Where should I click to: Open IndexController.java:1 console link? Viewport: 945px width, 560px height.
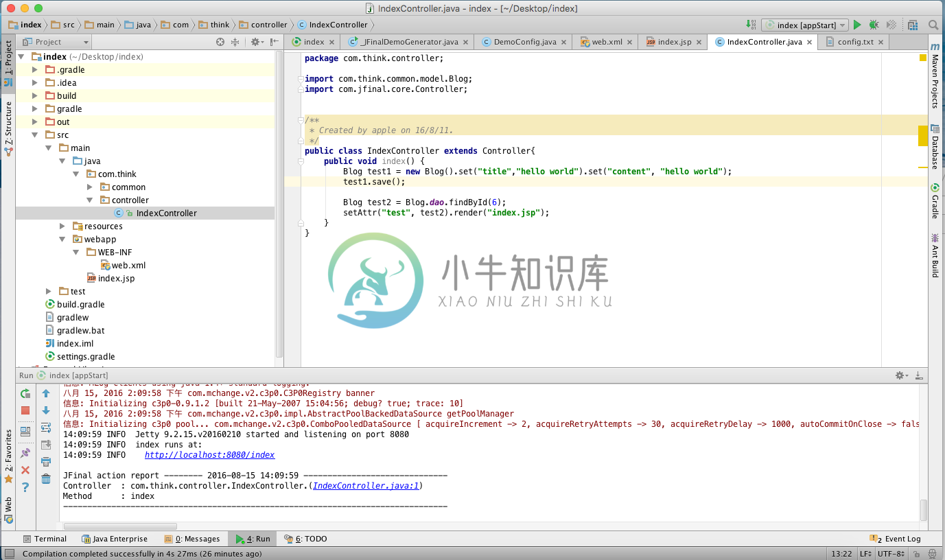366,486
